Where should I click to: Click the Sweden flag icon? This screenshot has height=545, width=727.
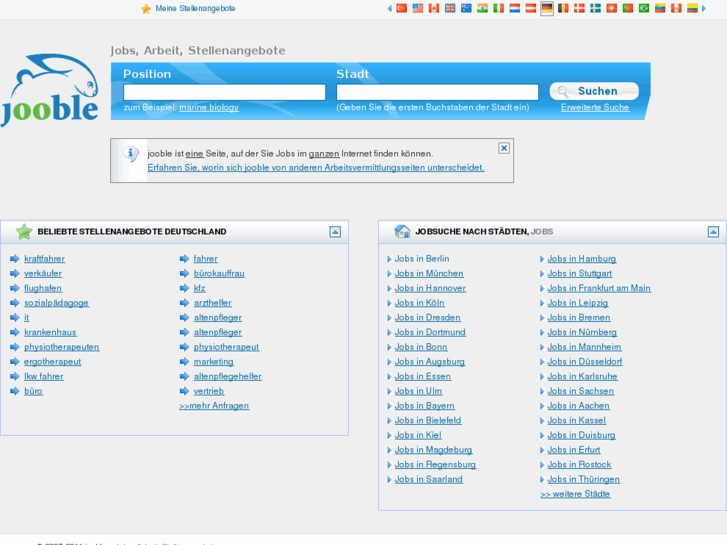pyautogui.click(x=595, y=8)
